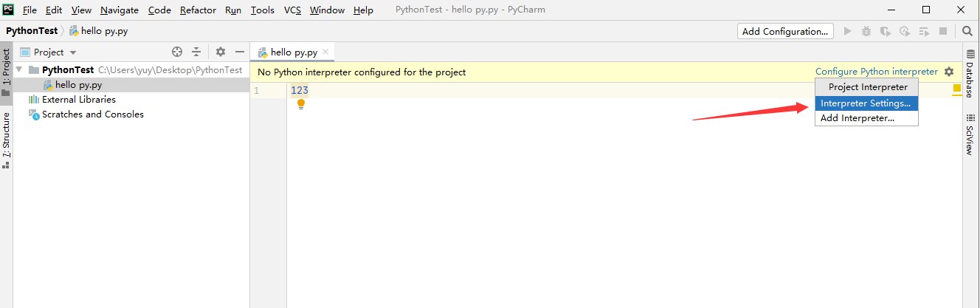Image resolution: width=980 pixels, height=308 pixels.
Task: Click the Profile run icon
Action: click(x=905, y=31)
